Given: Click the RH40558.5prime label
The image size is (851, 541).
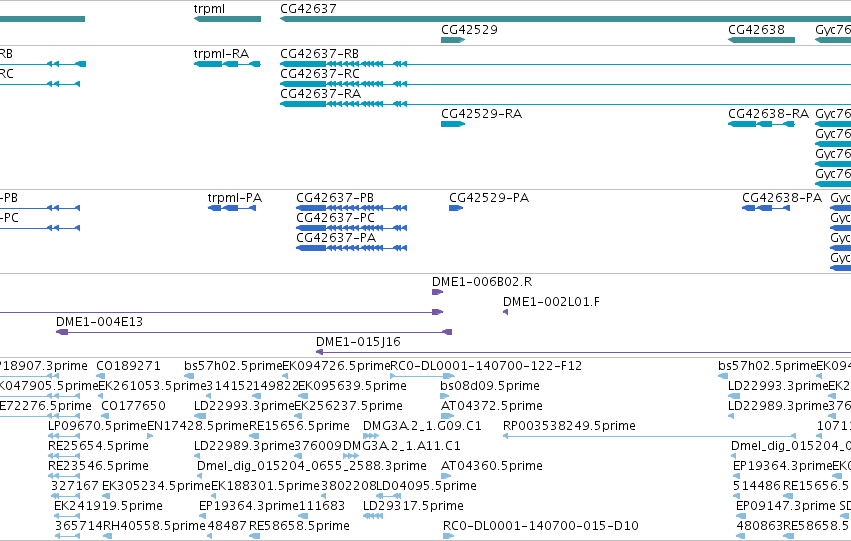Looking at the screenshot, I should [x=154, y=527].
